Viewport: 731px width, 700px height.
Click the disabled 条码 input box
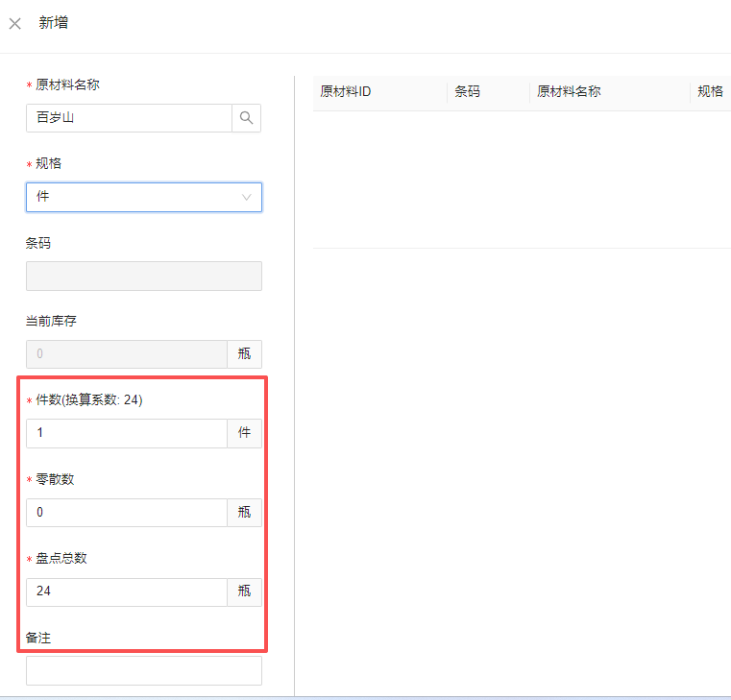(143, 277)
